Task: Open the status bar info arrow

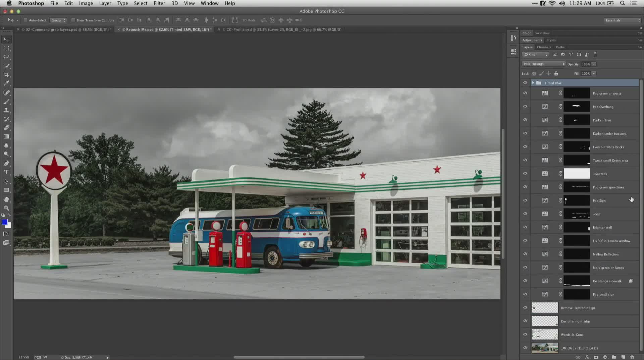Action: (x=107, y=358)
